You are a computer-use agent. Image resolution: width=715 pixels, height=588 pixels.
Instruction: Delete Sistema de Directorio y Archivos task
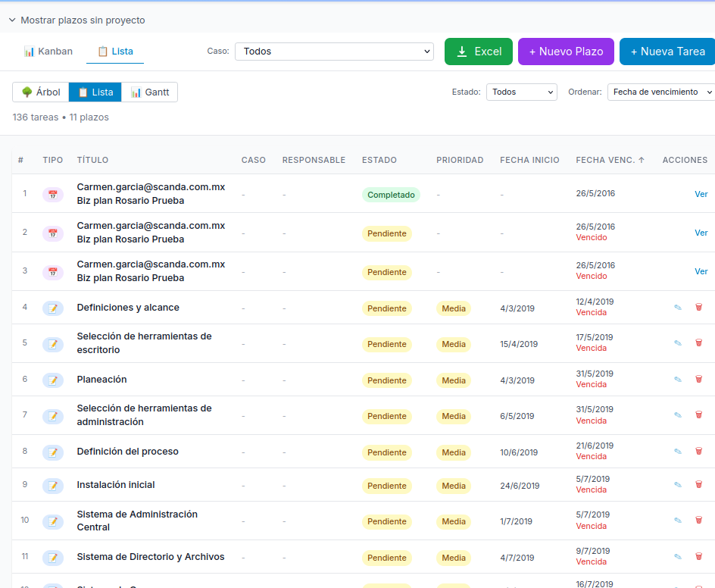point(698,556)
